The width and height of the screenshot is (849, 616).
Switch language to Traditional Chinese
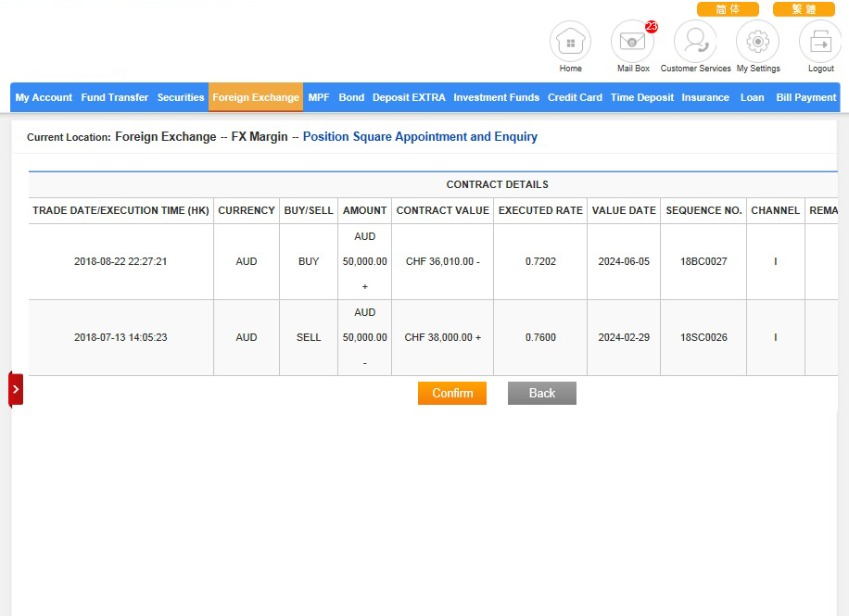tap(803, 9)
